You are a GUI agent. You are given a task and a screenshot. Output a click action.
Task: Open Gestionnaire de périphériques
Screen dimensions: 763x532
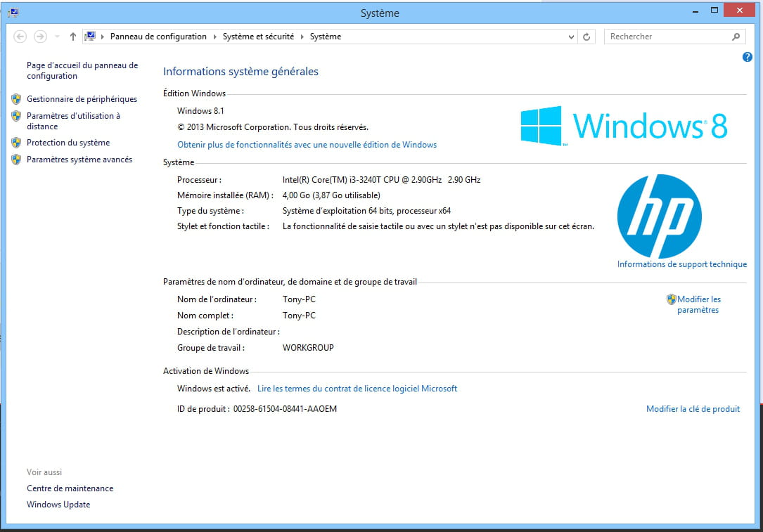(x=82, y=98)
